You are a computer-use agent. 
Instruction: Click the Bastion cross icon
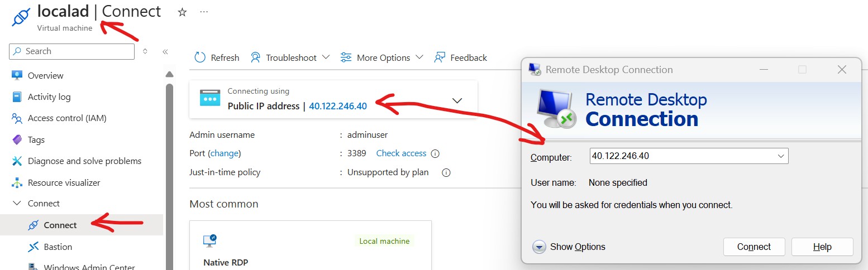[x=34, y=247]
